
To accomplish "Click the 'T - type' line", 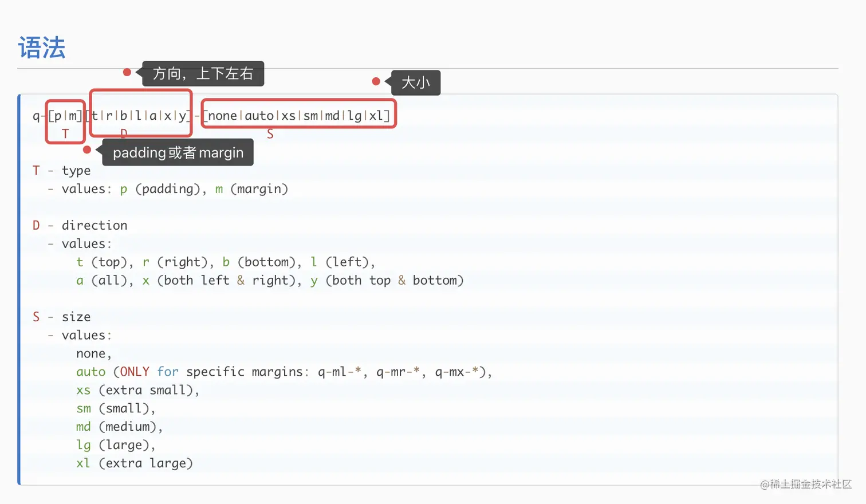I will (x=62, y=171).
